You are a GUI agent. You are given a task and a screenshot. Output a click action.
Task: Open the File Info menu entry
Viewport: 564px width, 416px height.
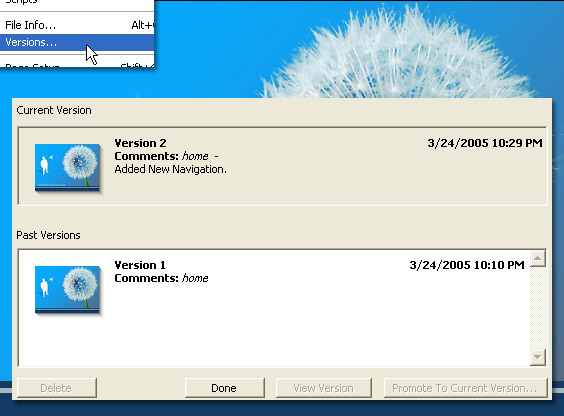coord(77,25)
